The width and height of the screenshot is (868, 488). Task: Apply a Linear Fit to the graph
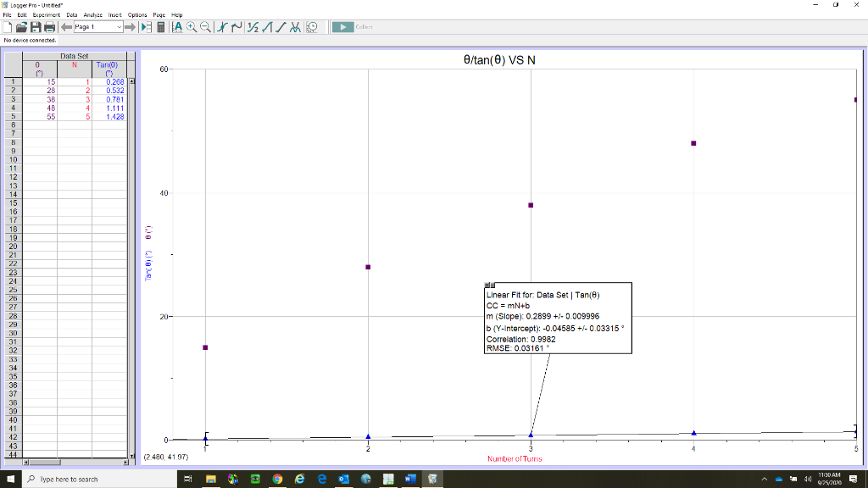280,27
